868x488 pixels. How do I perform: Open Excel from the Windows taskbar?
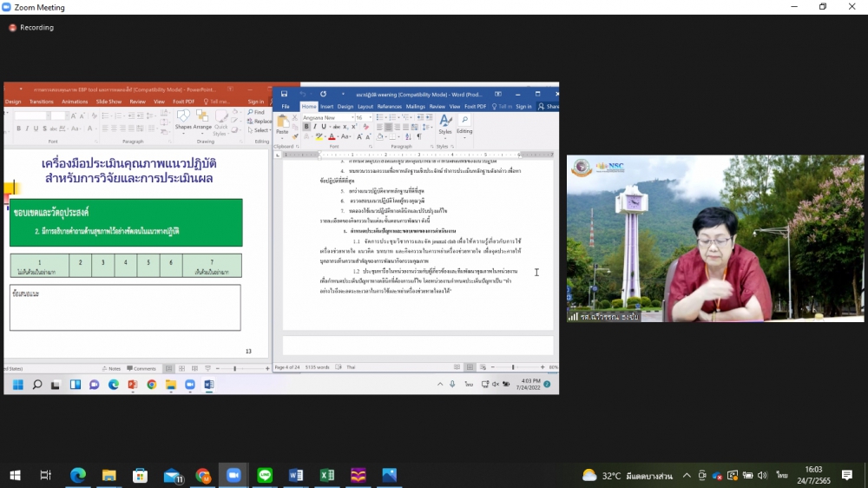tap(326, 475)
